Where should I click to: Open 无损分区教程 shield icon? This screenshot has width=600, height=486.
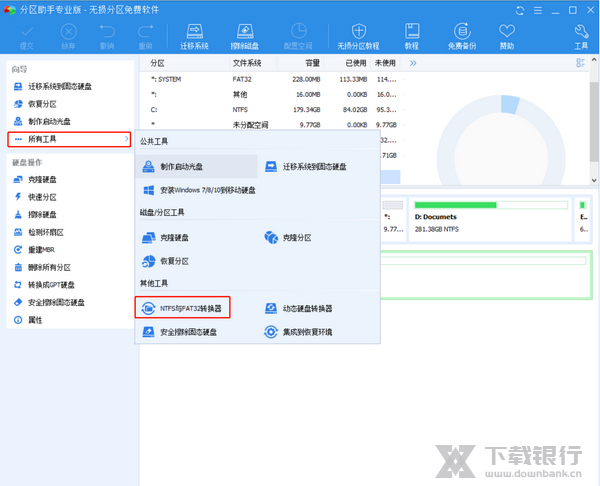[358, 36]
